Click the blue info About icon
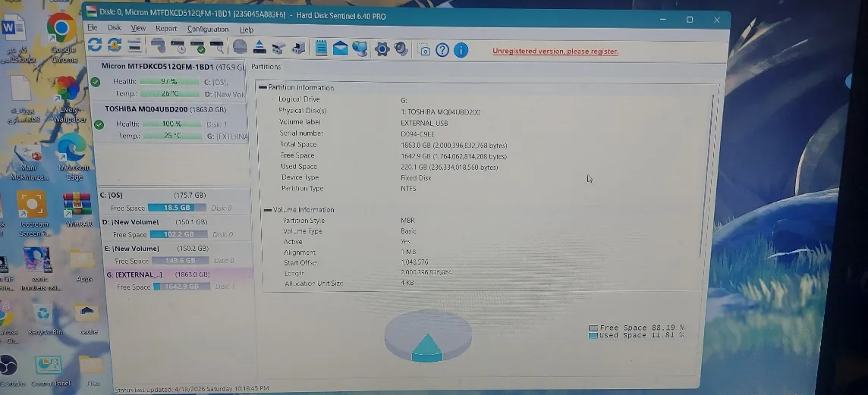Viewport: 868px width, 395px height. coord(461,50)
